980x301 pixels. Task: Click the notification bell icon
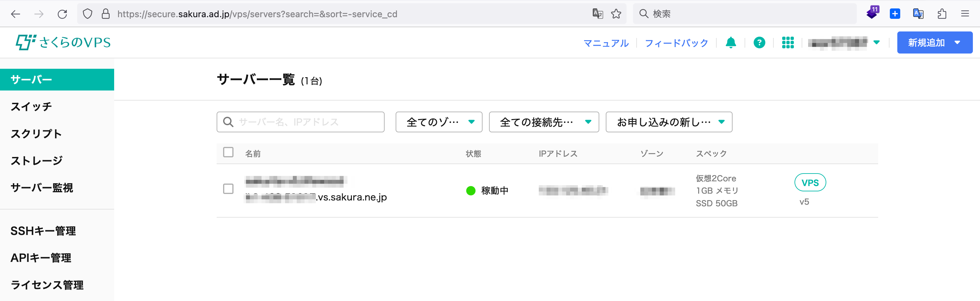[x=730, y=42]
